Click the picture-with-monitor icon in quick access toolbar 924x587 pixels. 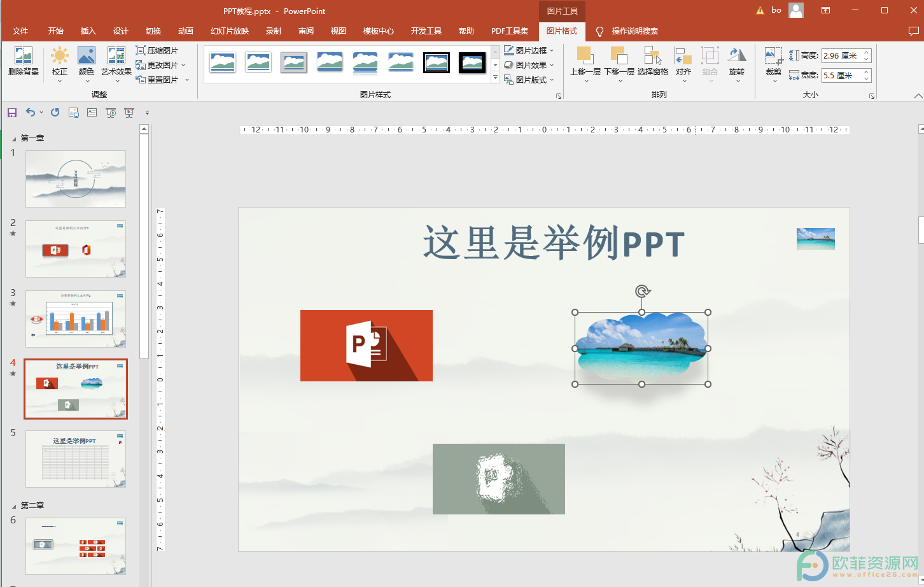tap(74, 113)
